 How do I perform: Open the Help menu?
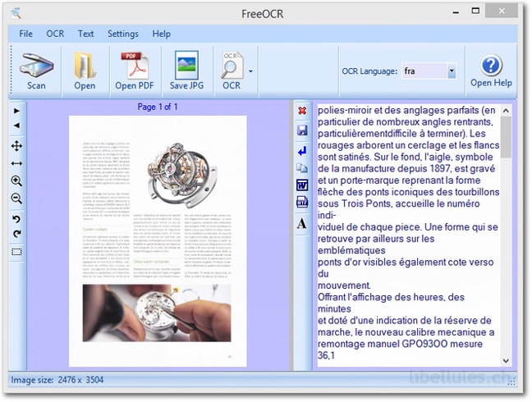pos(161,34)
